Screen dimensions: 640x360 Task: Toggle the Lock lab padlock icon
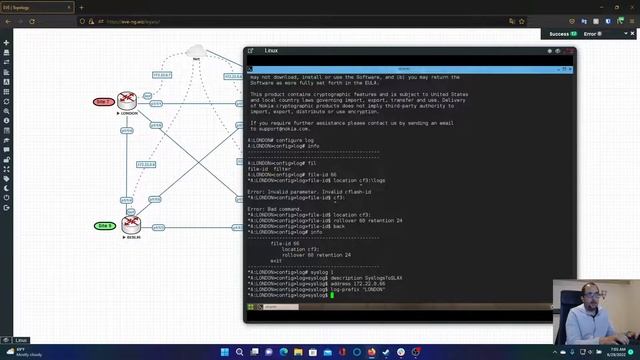pos(6,160)
